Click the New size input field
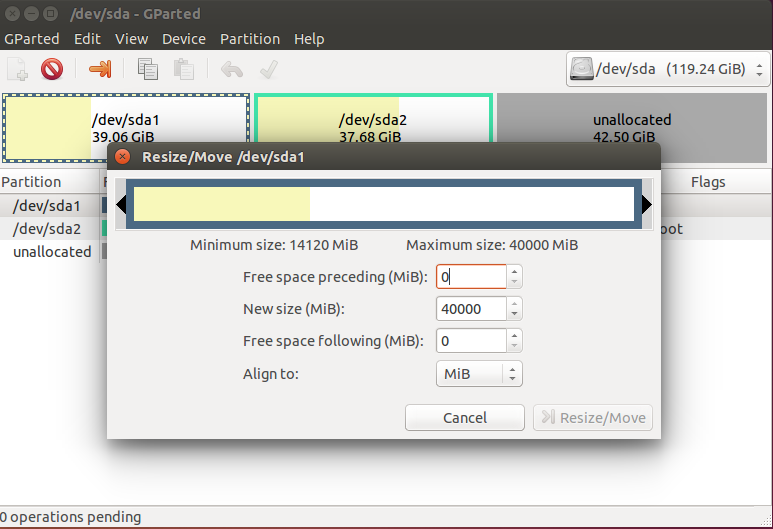The width and height of the screenshot is (773, 529). 471,309
